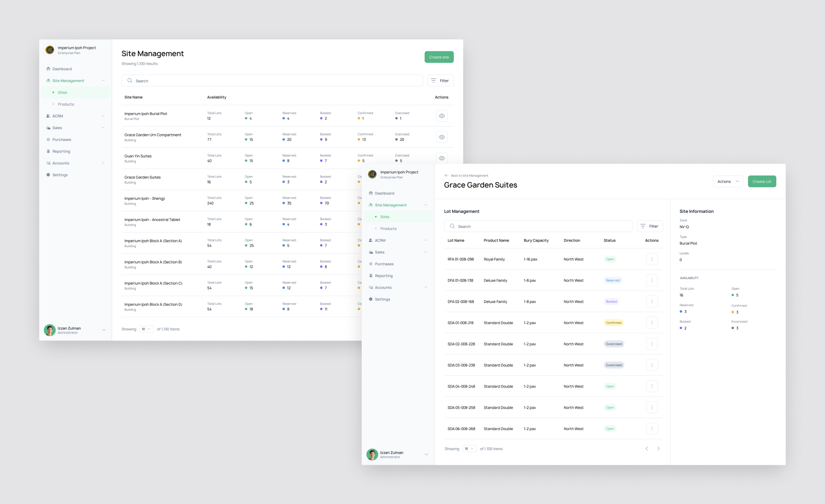
Task: Open the items-per-page dropdown in Site Management
Action: pos(146,329)
